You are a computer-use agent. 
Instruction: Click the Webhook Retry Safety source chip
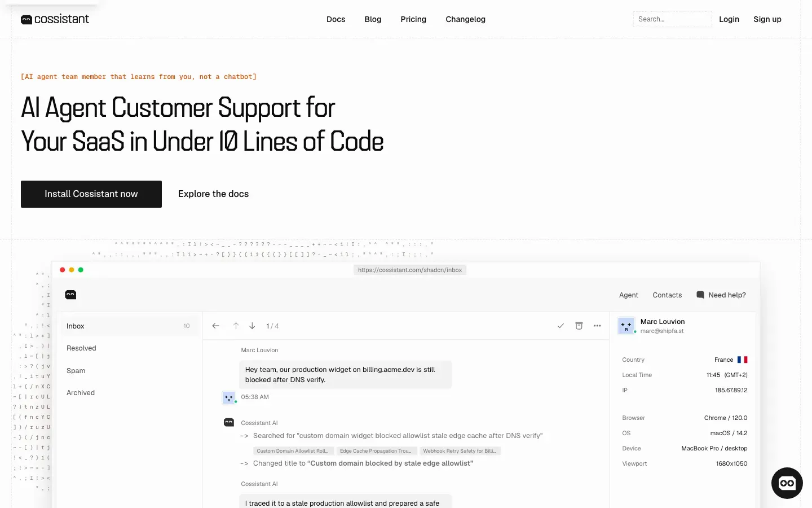(x=461, y=451)
